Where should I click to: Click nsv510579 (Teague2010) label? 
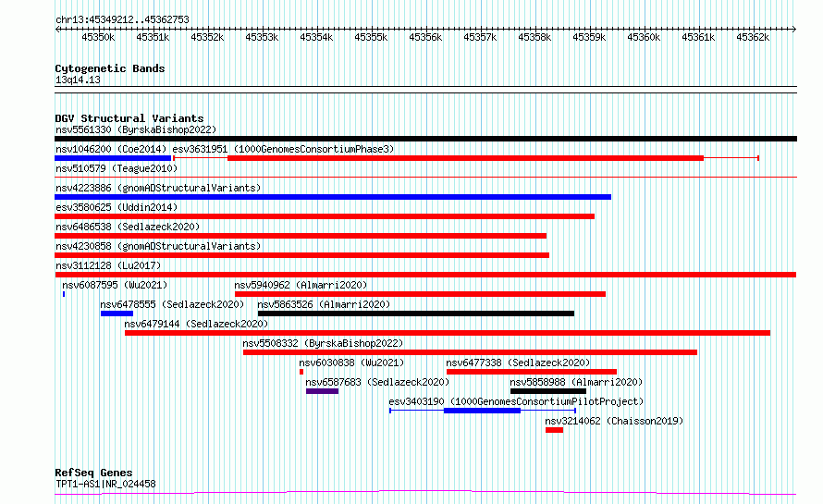point(117,168)
